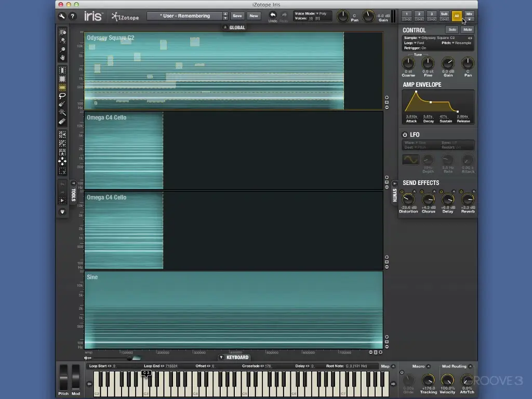The height and width of the screenshot is (399, 532).
Task: Click the link icon under layer 2
Action: [419, 19]
